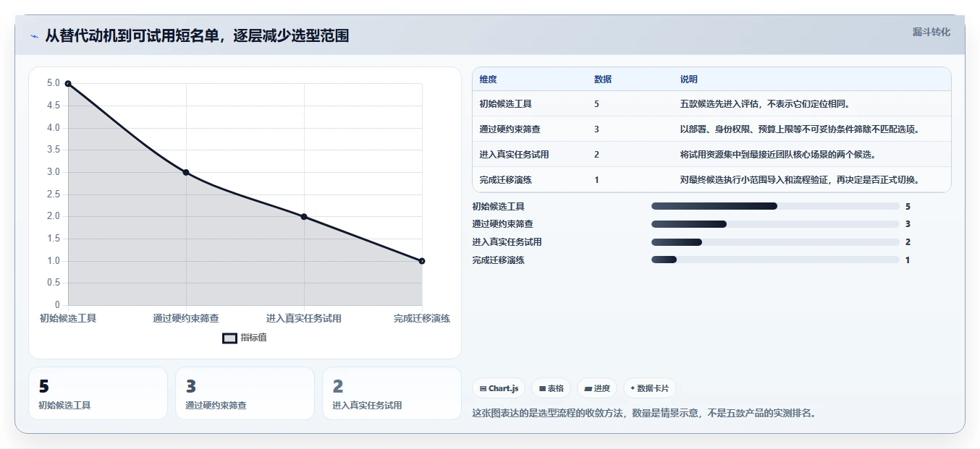
Task: Click the progress list label 完成迁移演练
Action: point(499,260)
